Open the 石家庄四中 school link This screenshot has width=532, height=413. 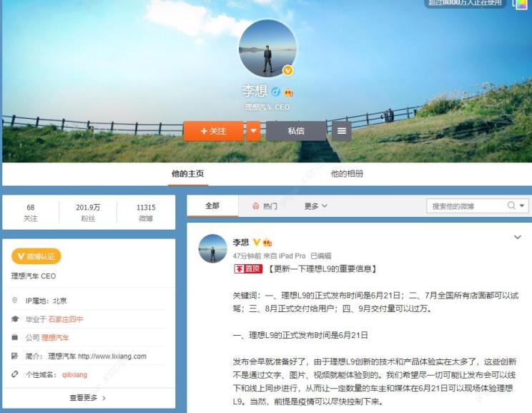pos(65,319)
